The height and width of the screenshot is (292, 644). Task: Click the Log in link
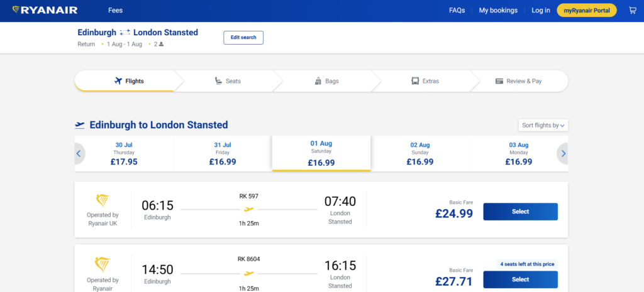[540, 10]
